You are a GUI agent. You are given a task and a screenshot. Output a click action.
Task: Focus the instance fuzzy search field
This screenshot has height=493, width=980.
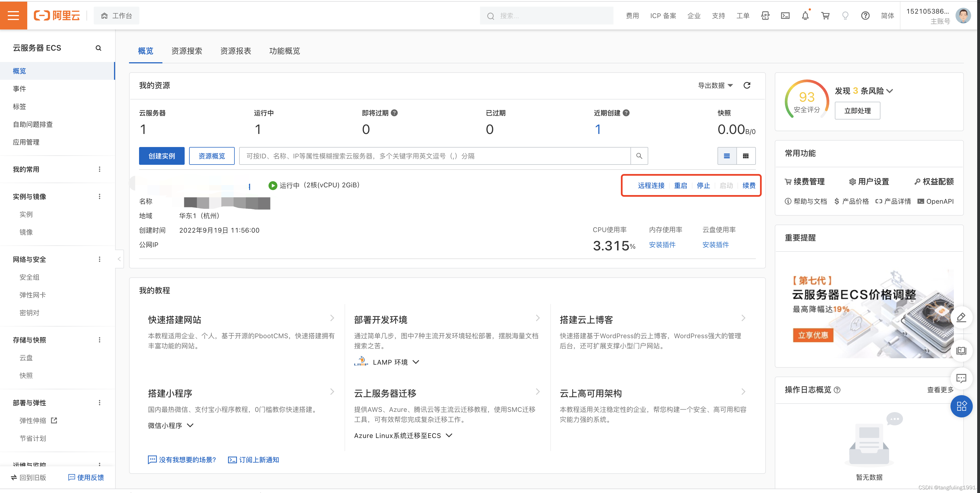[x=435, y=156]
